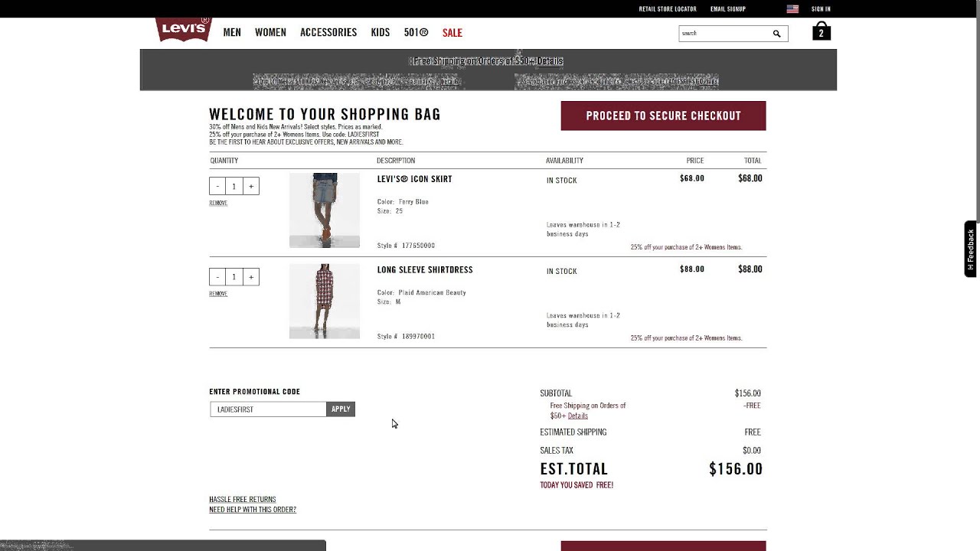
Task: Select the Icon Skirt style number 177650000
Action: 418,246
